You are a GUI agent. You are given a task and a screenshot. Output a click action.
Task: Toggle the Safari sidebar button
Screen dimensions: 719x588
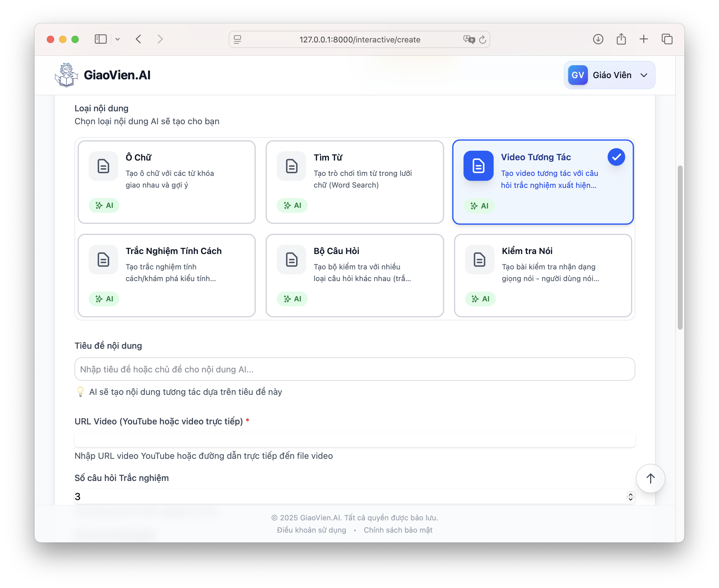click(x=100, y=39)
